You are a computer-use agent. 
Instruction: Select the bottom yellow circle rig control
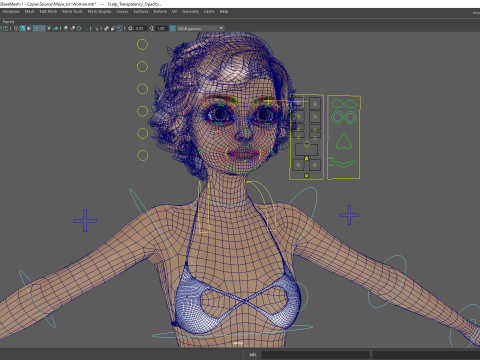(x=142, y=155)
